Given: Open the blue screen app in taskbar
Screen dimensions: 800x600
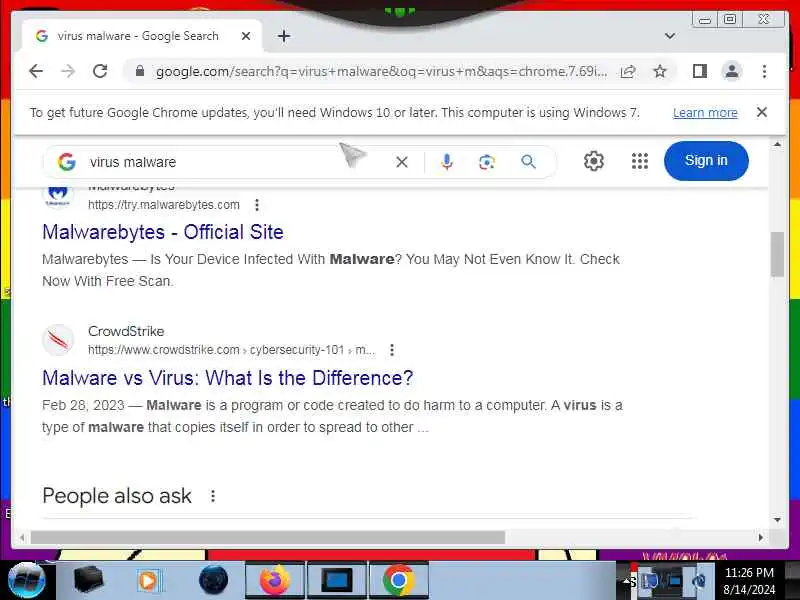Looking at the screenshot, I should pos(337,581).
